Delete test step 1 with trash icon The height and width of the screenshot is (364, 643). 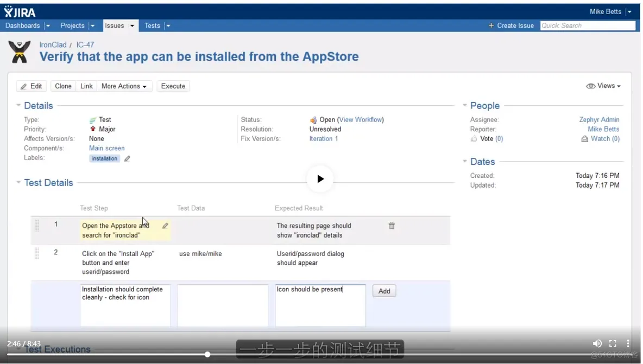(x=392, y=226)
